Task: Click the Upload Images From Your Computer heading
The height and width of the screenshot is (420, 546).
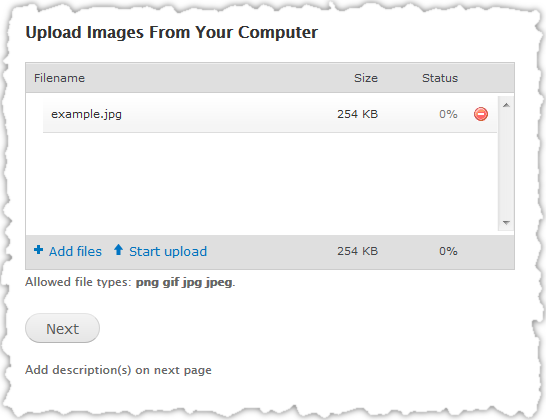Action: (x=171, y=33)
